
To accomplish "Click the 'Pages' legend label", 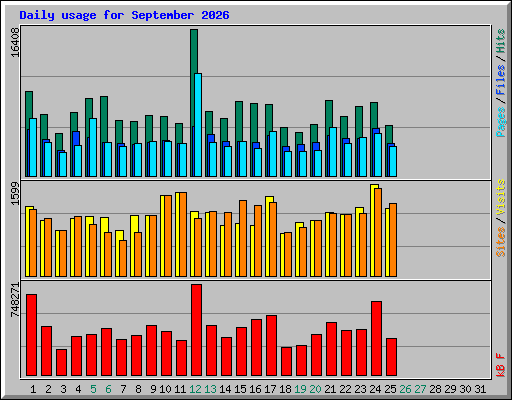I will (500, 122).
